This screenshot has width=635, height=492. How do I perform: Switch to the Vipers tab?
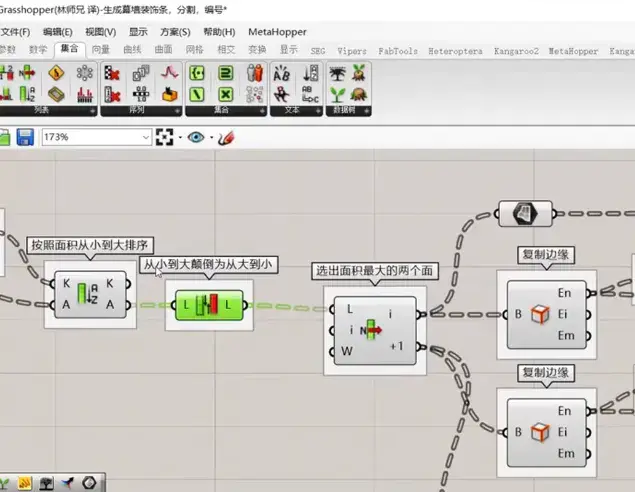point(352,51)
